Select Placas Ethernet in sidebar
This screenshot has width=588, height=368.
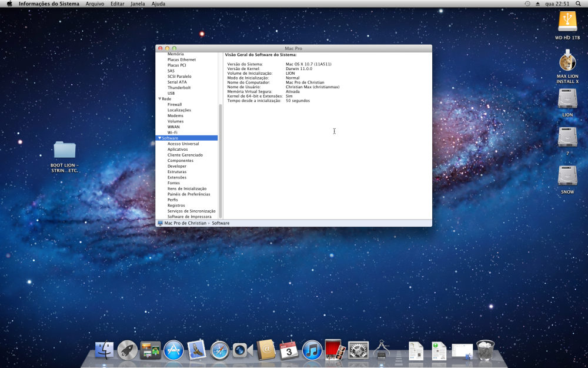point(182,59)
